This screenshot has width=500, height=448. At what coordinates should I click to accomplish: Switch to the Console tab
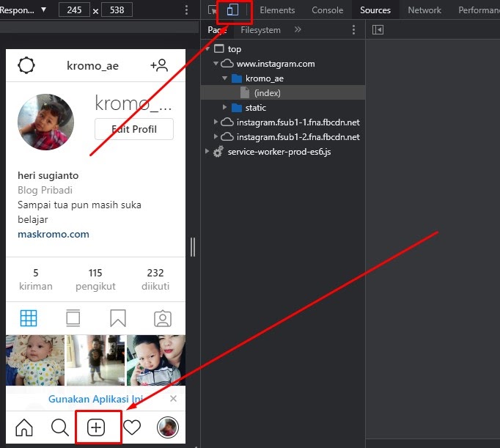[x=328, y=10]
